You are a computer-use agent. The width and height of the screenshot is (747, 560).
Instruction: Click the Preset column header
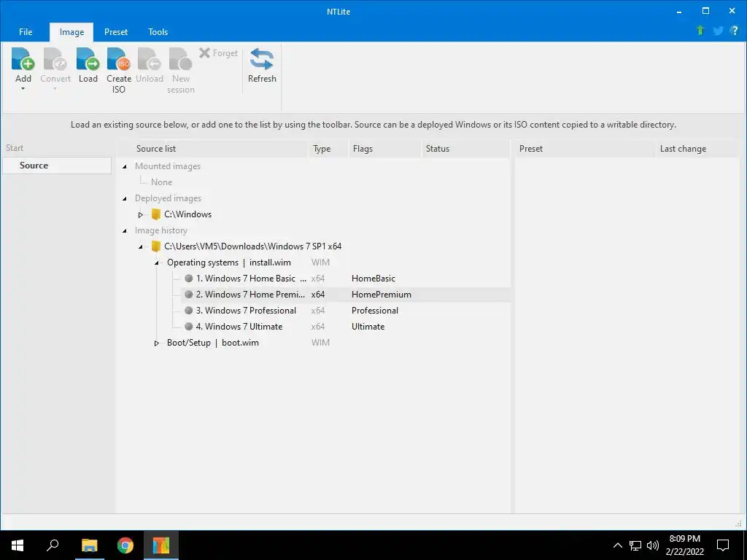585,149
